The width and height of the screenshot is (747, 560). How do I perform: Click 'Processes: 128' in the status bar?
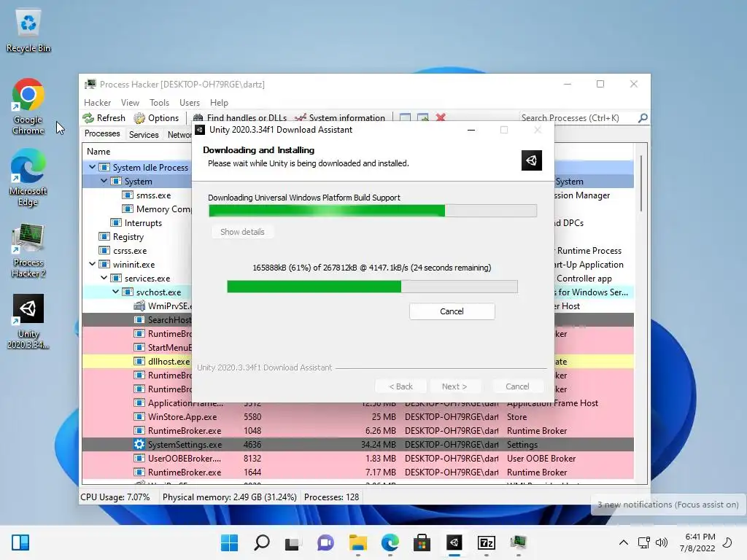[332, 497]
